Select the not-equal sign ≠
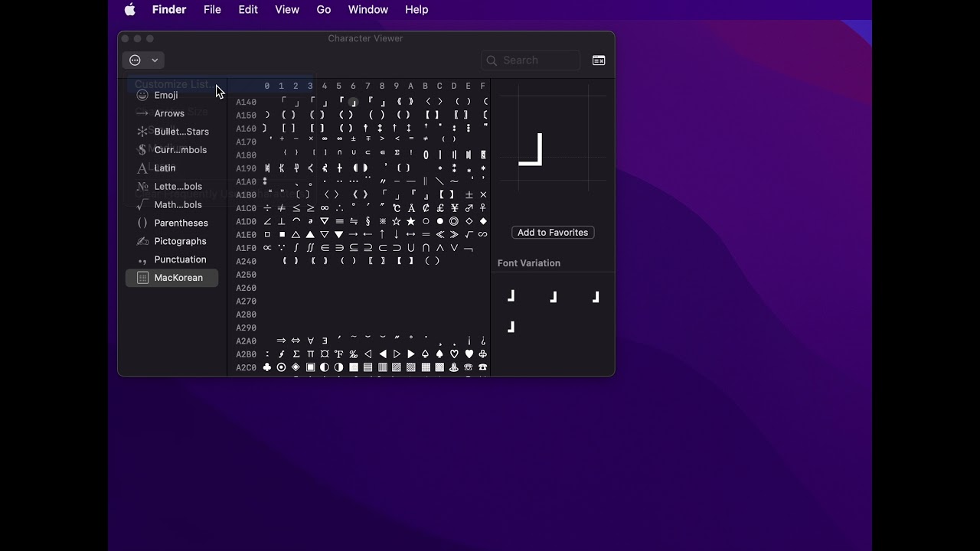This screenshot has width=980, height=551. click(x=282, y=208)
